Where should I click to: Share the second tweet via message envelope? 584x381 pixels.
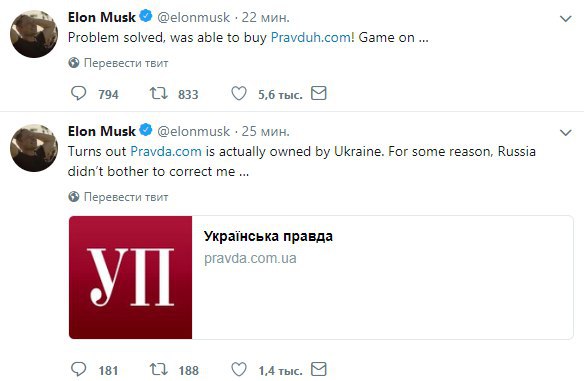[319, 369]
